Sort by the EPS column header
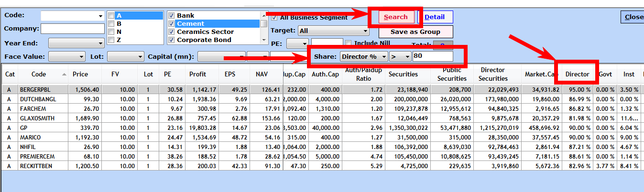644x192 pixels. click(235, 75)
